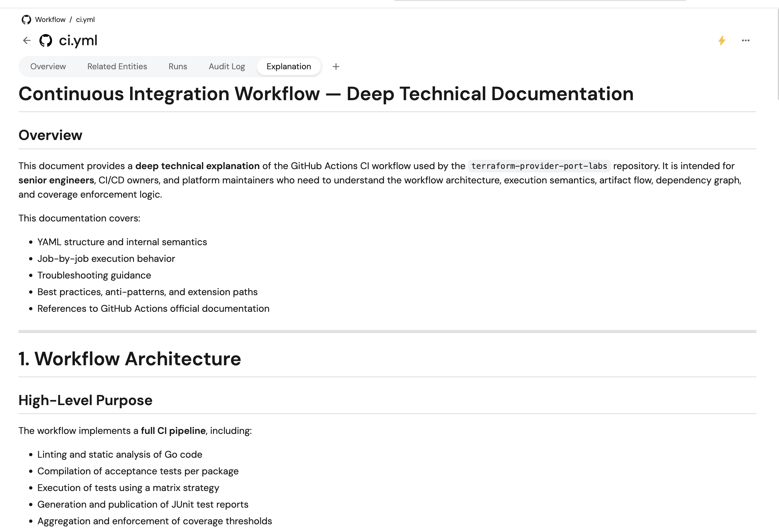The width and height of the screenshot is (779, 532).
Task: Click the GitHub logo next to ci.yml title
Action: [45, 40]
